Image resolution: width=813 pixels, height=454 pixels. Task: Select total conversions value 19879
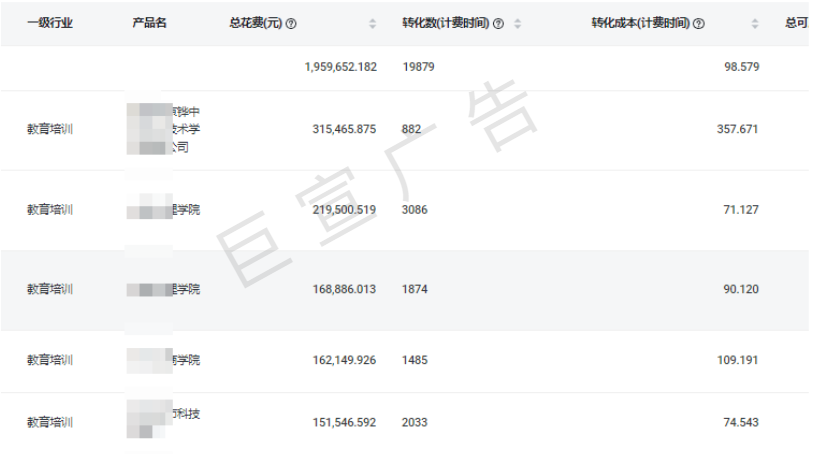418,67
